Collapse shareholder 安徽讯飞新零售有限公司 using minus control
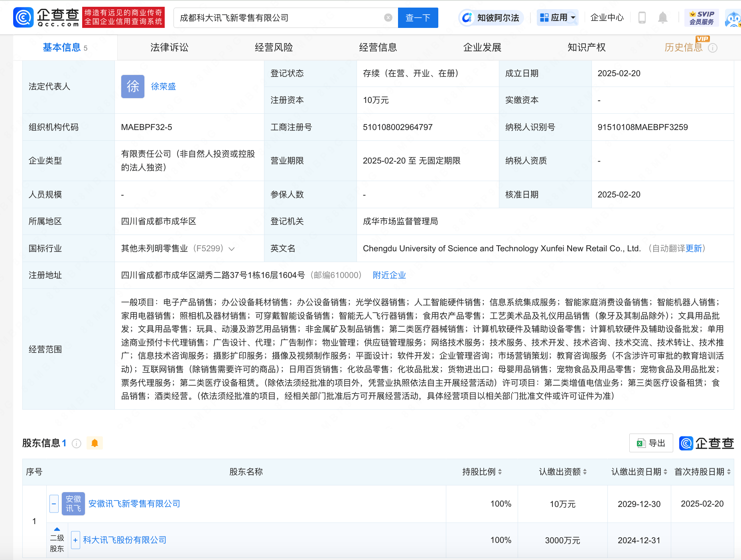 (x=54, y=503)
